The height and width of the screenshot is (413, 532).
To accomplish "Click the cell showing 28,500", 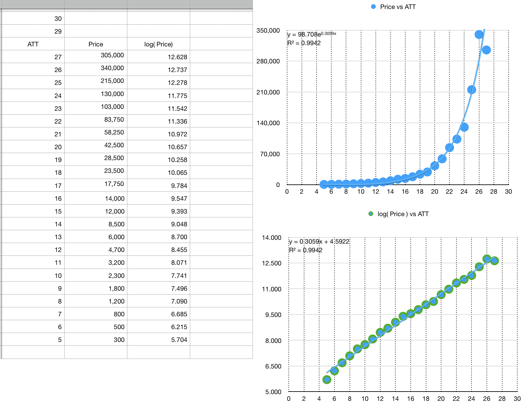I will pyautogui.click(x=96, y=159).
